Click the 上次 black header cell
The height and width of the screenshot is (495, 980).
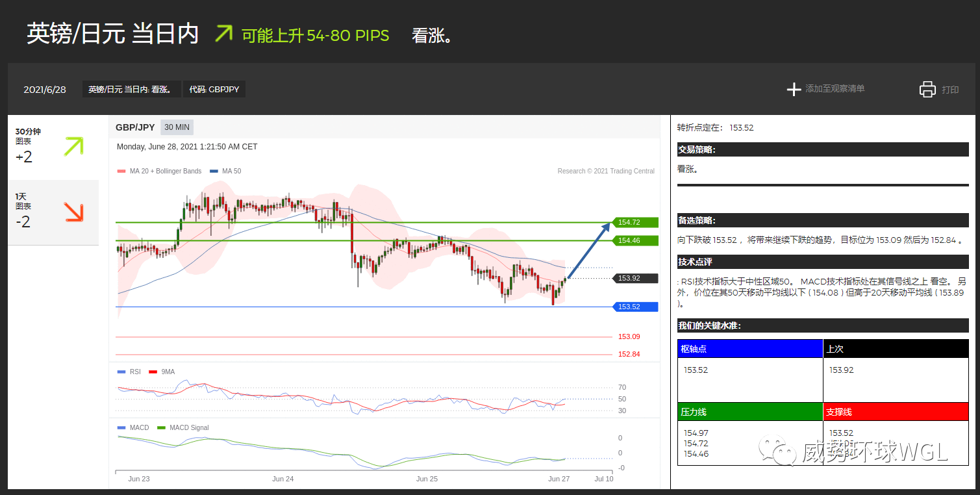click(896, 348)
